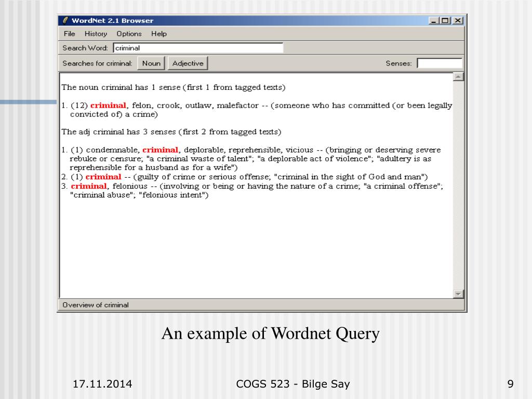Click the word 'malefactor' in noun sense
This screenshot has width=532, height=399.
coord(237,105)
